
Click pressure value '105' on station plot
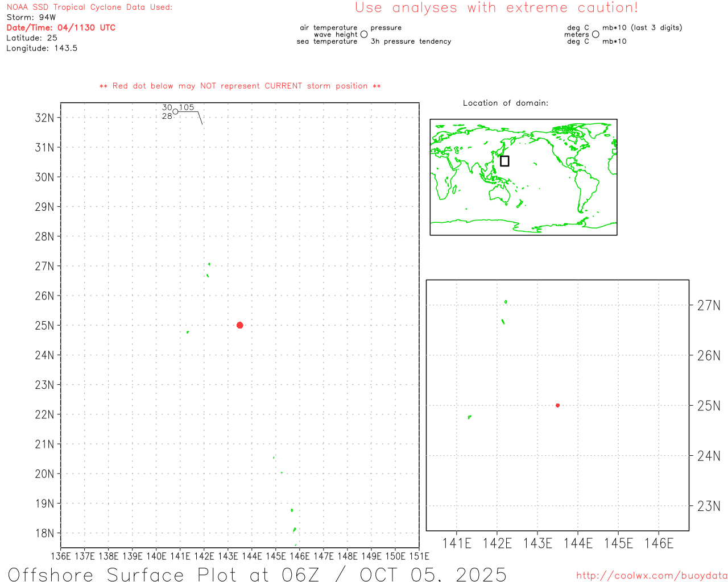[187, 107]
